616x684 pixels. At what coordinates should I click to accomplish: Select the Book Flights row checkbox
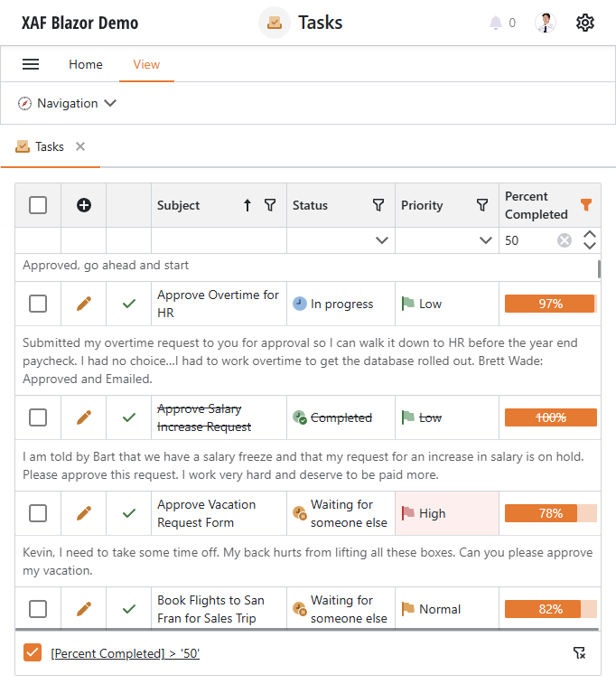tap(38, 609)
